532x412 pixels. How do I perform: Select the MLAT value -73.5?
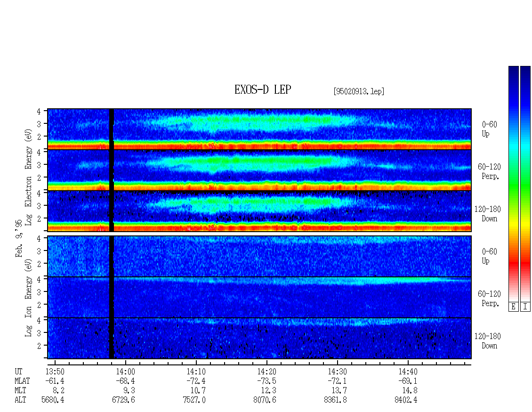[266, 381]
